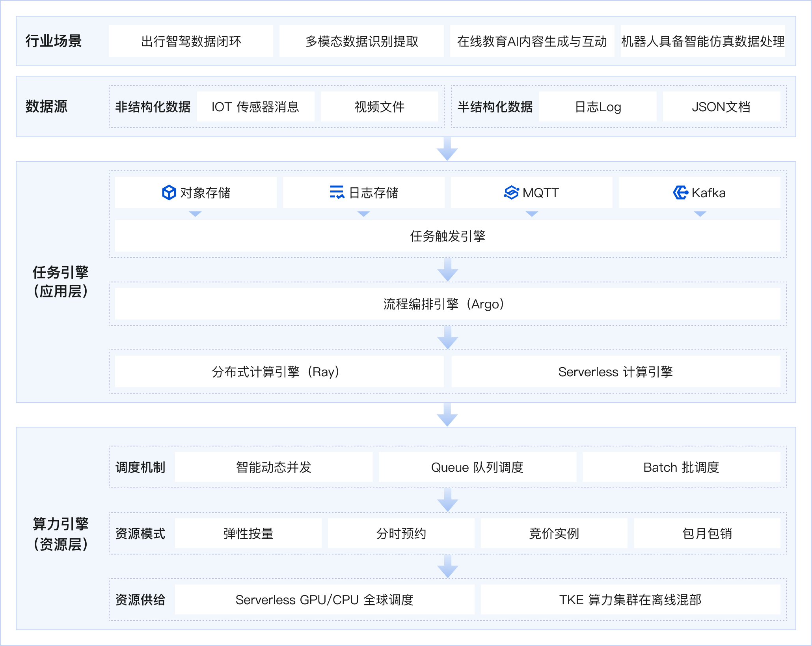
Task: Select the 出行智驾数据闭环 scenario box
Action: coord(191,41)
